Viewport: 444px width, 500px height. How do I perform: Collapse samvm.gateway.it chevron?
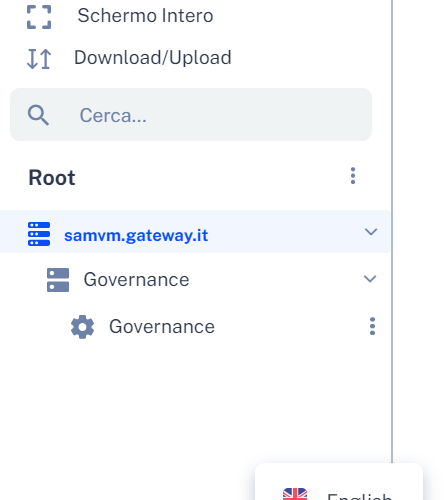(371, 232)
